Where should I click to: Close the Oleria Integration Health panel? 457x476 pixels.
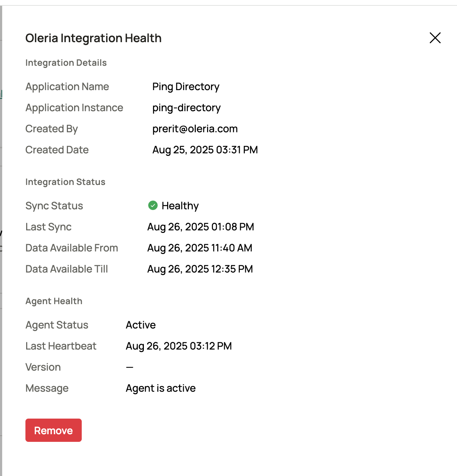435,38
